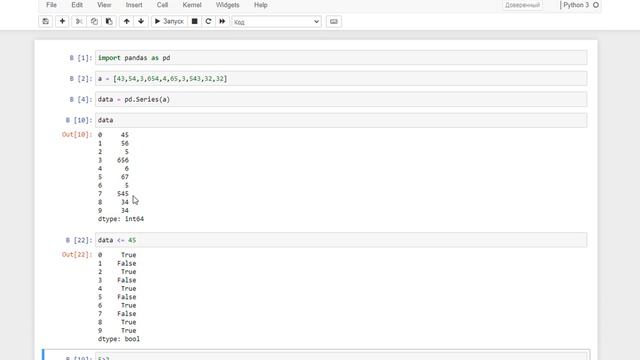Screen dimensions: 640x360
Task: Click the B [22]: input prompt
Action: tap(79, 240)
